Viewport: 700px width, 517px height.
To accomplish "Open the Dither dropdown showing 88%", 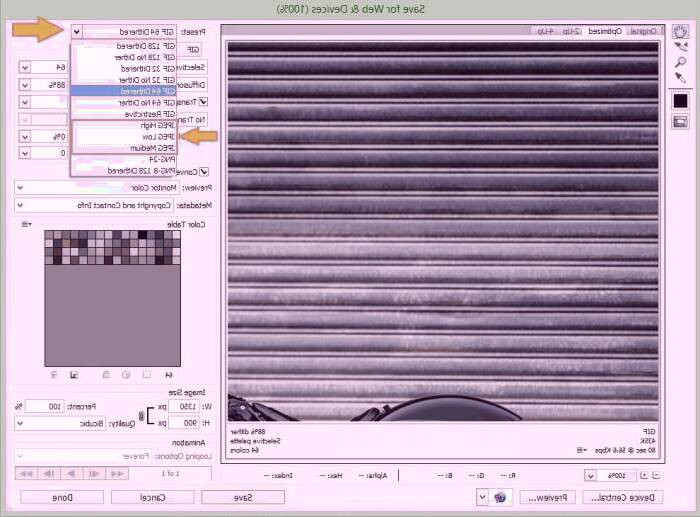I will pos(25,84).
